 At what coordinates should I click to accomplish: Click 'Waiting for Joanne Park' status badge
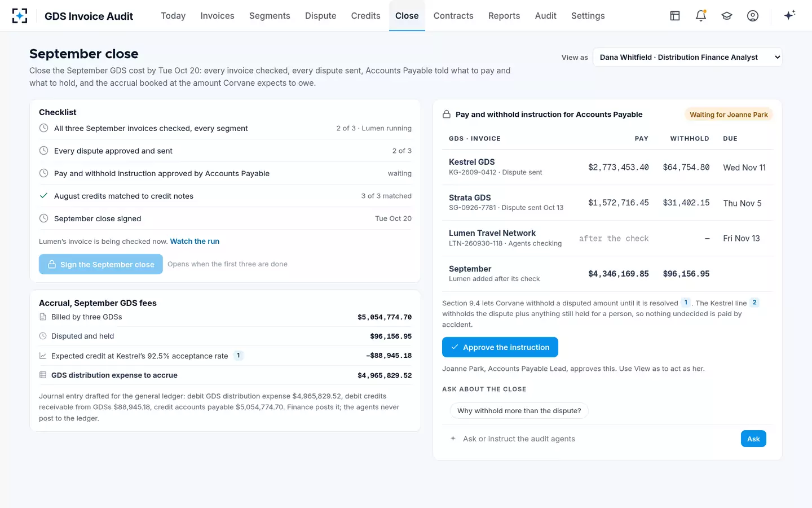point(729,115)
